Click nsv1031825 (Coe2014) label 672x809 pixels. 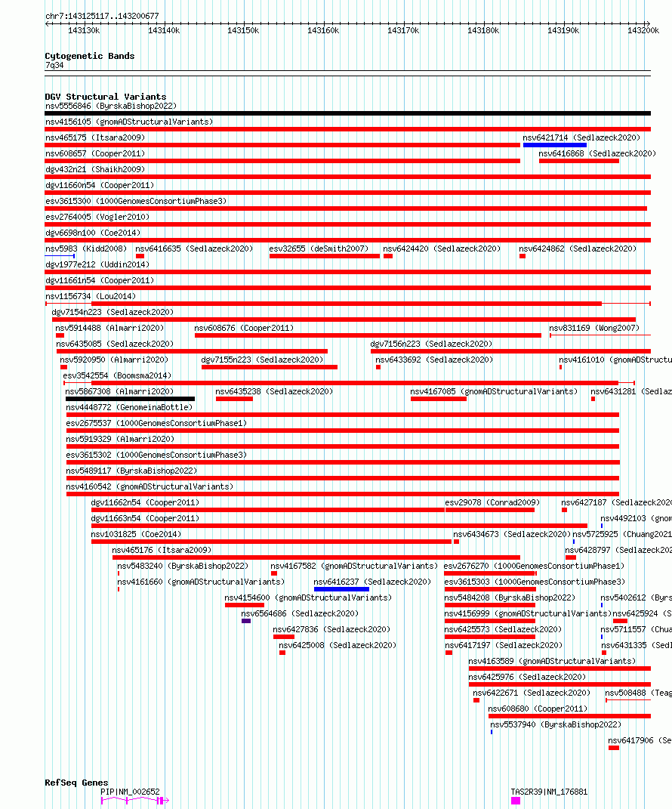click(136, 535)
